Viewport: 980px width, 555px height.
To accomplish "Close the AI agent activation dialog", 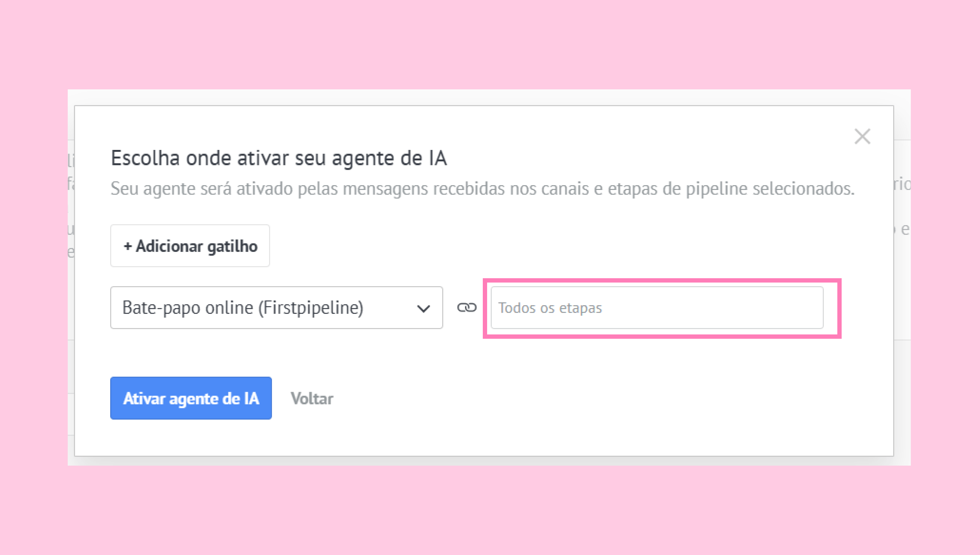I will (x=862, y=137).
